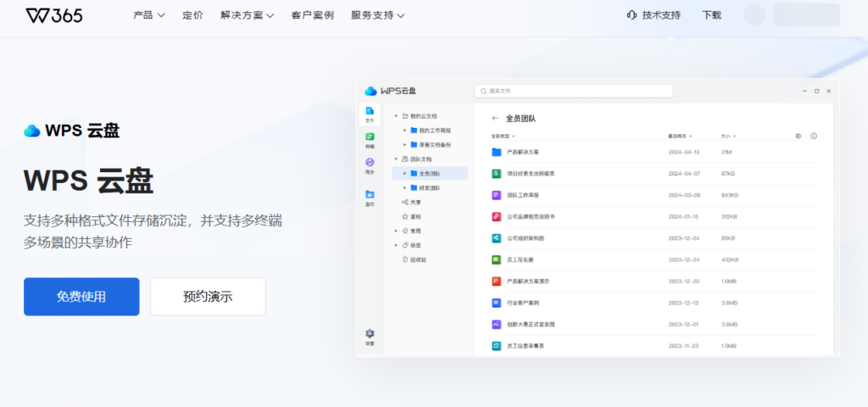Open the 服务支持 dropdown in navigation
Screen dimensions: 868x407
tap(377, 15)
